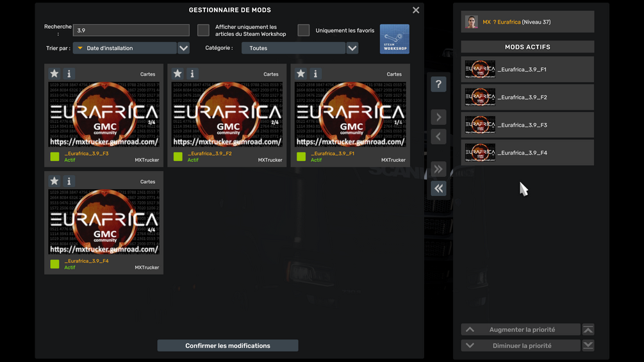Screen dimensions: 644x362
Task: Click the MX ? Eurafrica profile name
Action: pos(502,22)
